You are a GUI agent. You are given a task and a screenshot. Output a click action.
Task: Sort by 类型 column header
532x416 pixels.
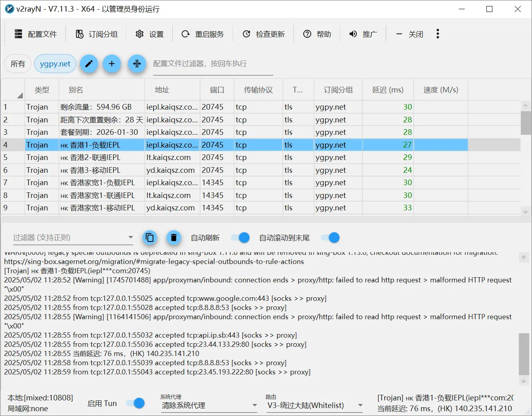(x=42, y=90)
